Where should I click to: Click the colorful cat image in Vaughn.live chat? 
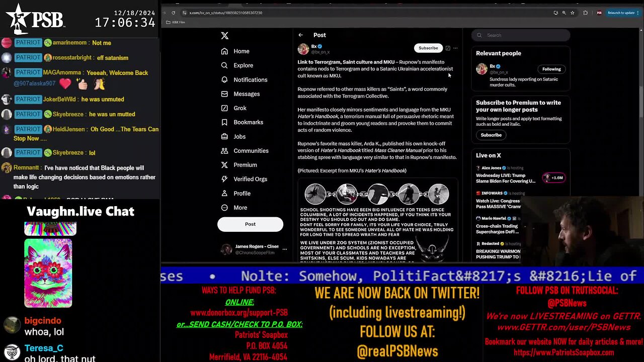(x=48, y=273)
